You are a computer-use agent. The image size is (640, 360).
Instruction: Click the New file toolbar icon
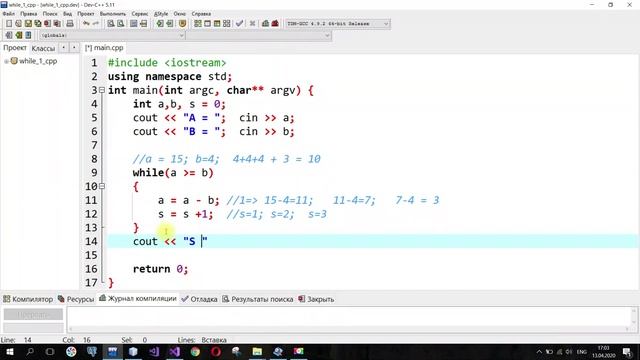click(x=9, y=24)
